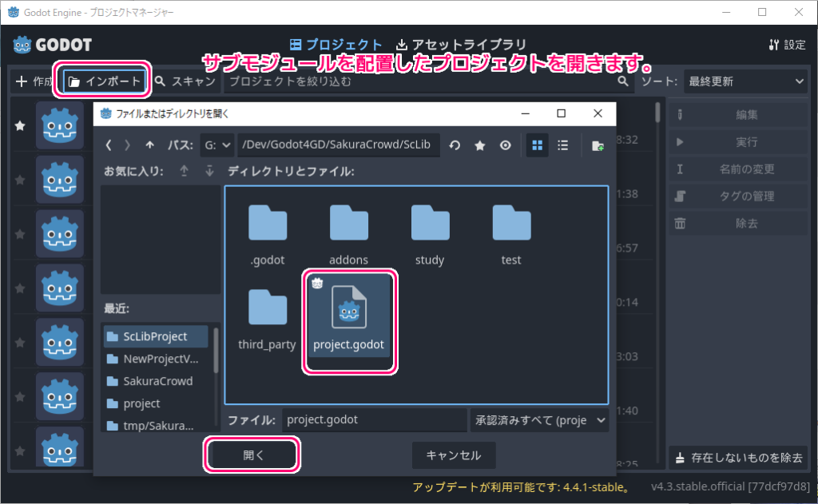This screenshot has width=818, height=504.
Task: Select the third_party folder
Action: 267,319
